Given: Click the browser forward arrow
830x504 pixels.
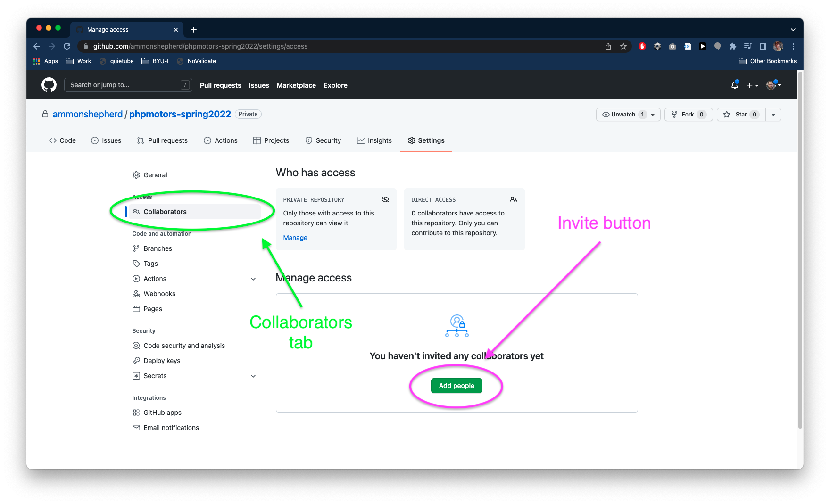Looking at the screenshot, I should [x=52, y=46].
